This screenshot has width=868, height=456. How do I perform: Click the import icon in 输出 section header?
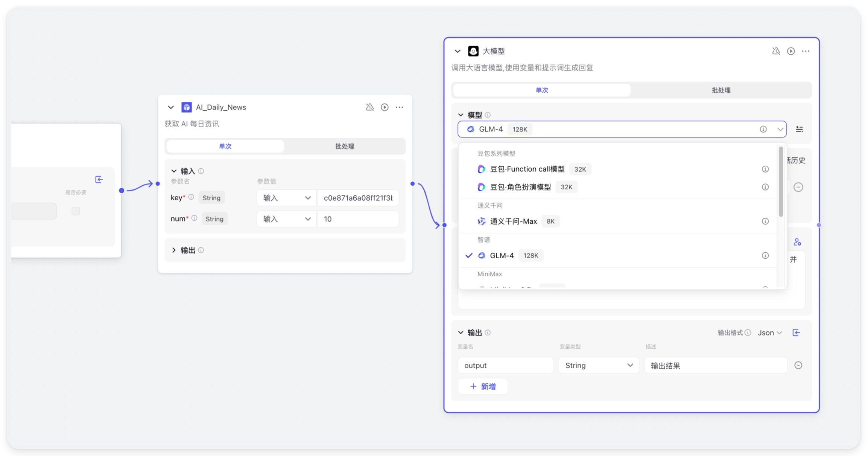point(796,332)
